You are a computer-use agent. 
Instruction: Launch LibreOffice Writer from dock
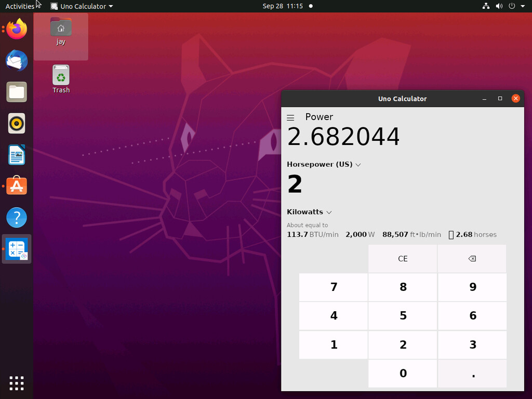tap(17, 155)
